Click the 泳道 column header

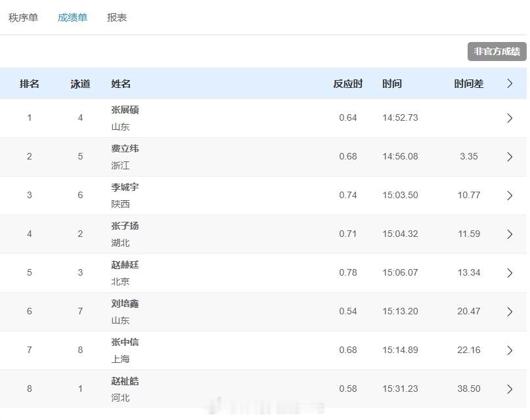pyautogui.click(x=80, y=84)
